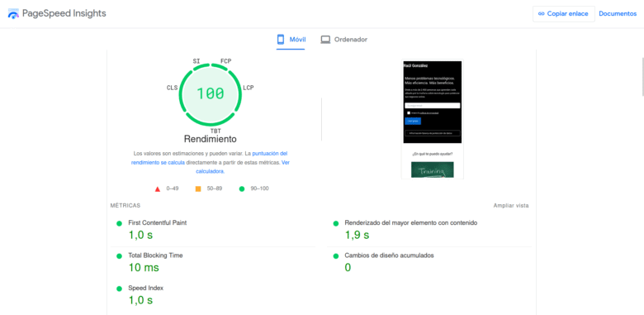Viewport: 644px width, 315px height.
Task: Click the PageSpeed Insights logo icon
Action: pos(13,13)
